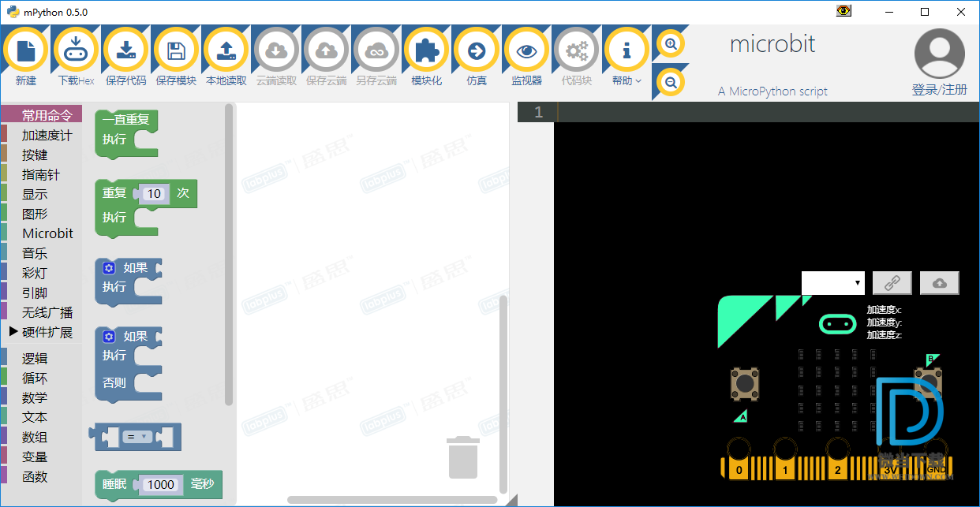Click line 1 in the code editor
This screenshot has height=507, width=980.
click(765, 112)
